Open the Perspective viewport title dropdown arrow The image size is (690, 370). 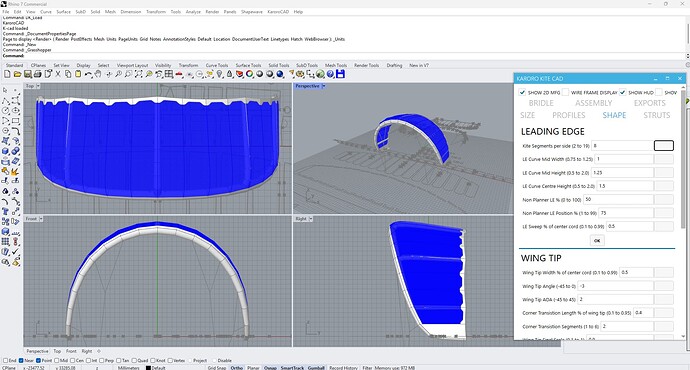[x=324, y=86]
